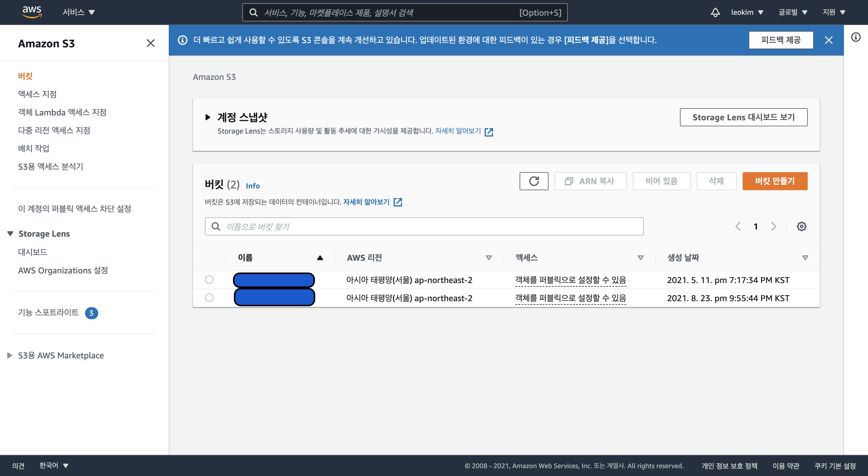Open 쿠키 기본 설정 footer link
The image size is (868, 476).
click(835, 465)
